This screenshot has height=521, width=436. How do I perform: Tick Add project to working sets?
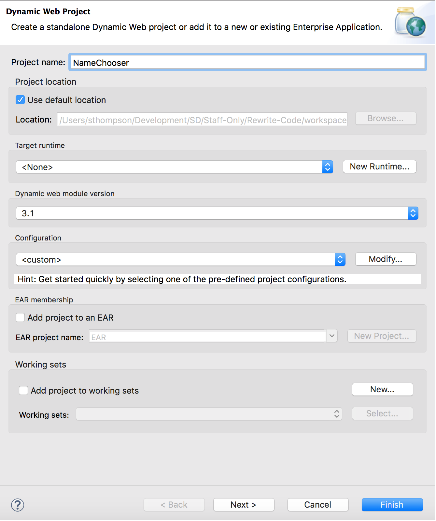[x=23, y=390]
